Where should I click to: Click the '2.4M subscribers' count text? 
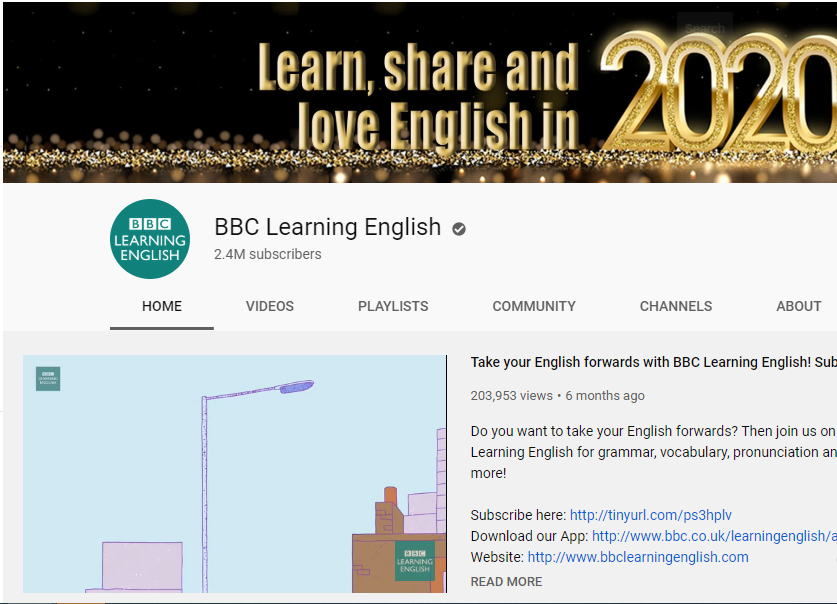click(267, 254)
